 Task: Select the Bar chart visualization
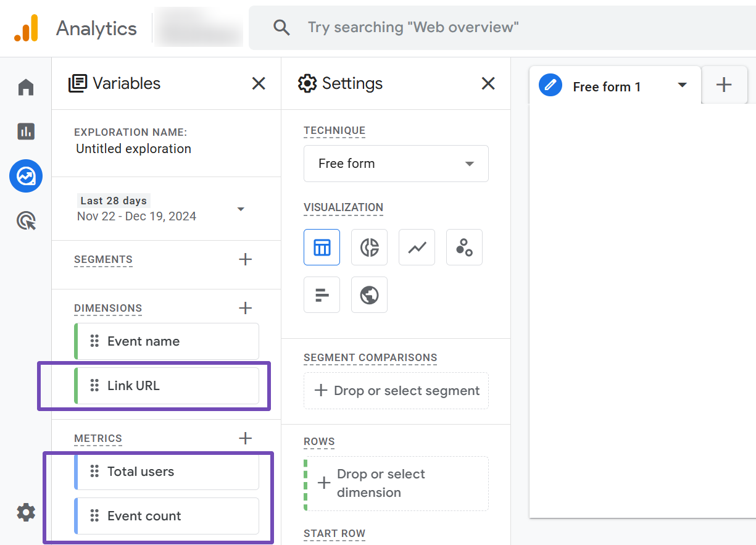[x=322, y=295]
